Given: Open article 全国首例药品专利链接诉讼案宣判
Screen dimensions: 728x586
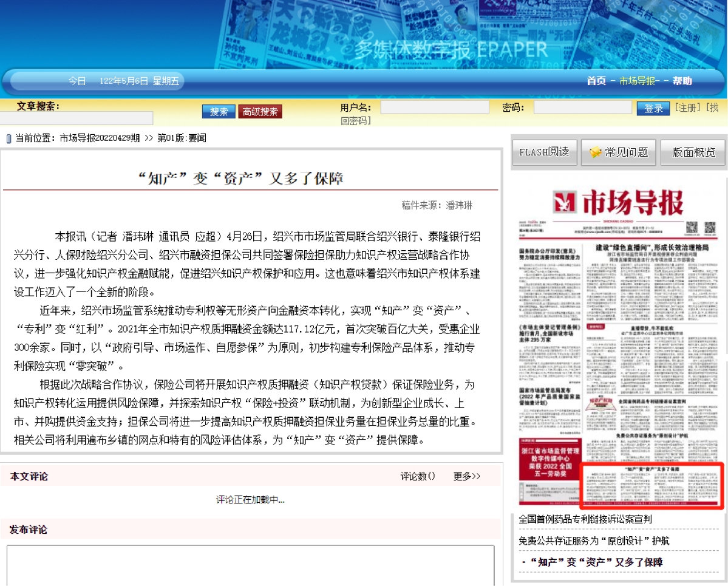Looking at the screenshot, I should (x=585, y=519).
